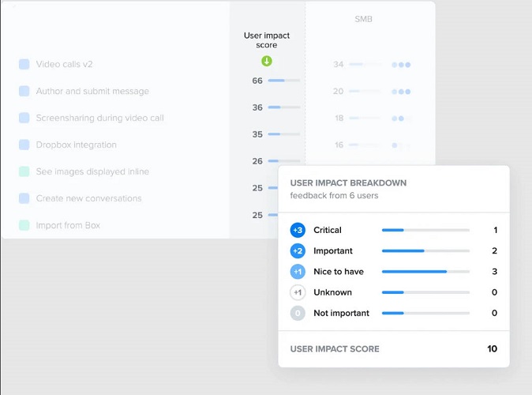Click the +1 Nice to have badge

click(298, 272)
